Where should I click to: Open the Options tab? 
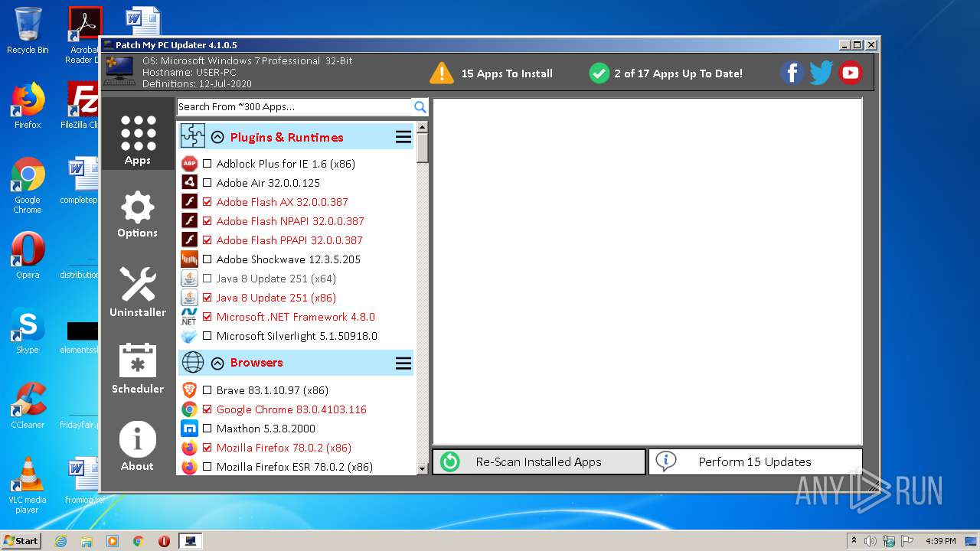click(138, 214)
